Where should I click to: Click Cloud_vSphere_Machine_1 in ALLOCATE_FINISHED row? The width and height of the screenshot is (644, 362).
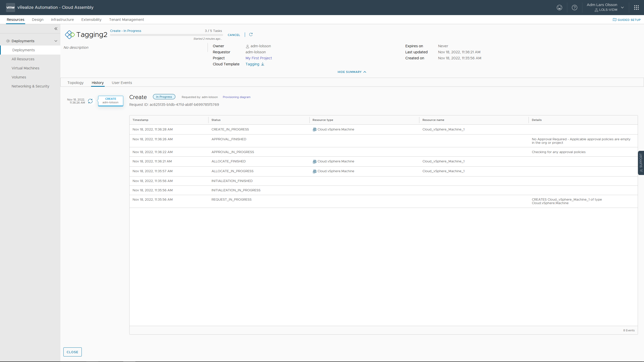443,161
